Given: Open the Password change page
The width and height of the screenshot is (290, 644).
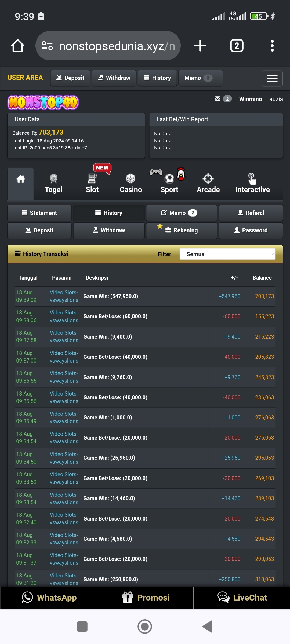Looking at the screenshot, I should [251, 230].
